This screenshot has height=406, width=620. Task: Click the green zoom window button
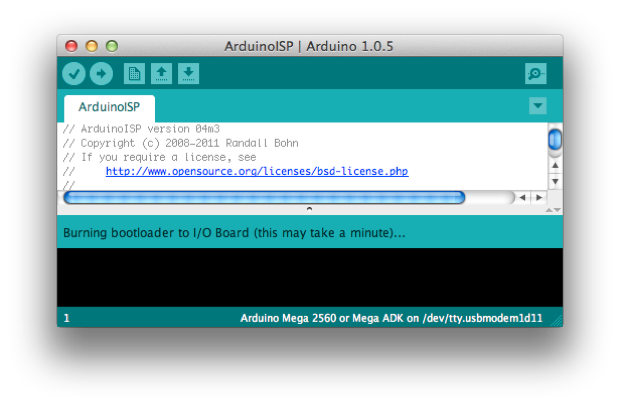tap(112, 46)
